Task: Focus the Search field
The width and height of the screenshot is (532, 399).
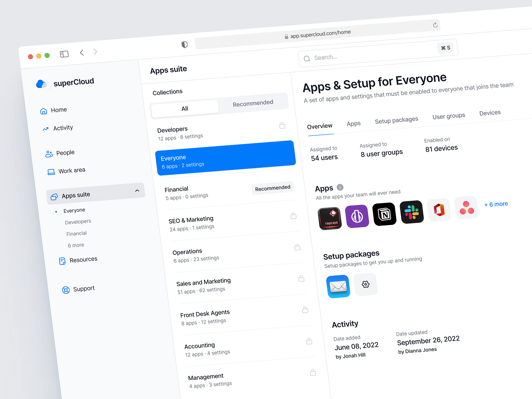Action: coord(378,54)
